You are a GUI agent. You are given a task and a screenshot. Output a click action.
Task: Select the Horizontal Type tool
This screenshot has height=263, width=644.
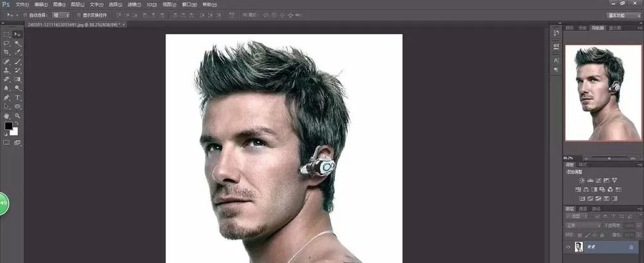click(x=17, y=97)
